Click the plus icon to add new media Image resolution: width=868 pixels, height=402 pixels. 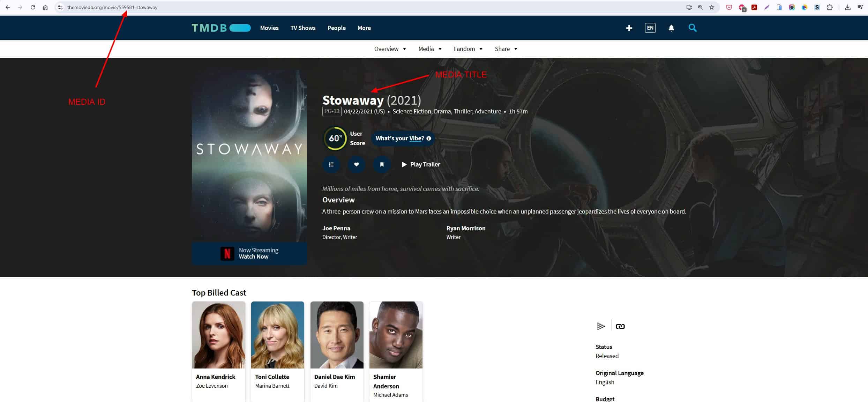tap(629, 28)
